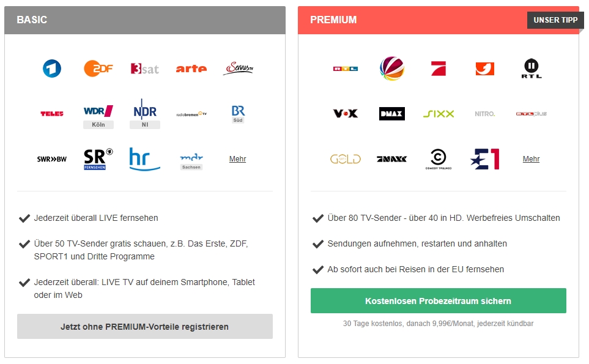This screenshot has width=589, height=364.
Task: Open the arte channel logo
Action: [191, 69]
